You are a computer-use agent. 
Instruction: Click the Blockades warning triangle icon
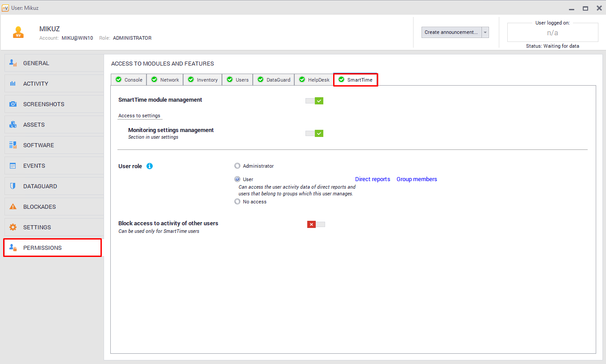[13, 207]
